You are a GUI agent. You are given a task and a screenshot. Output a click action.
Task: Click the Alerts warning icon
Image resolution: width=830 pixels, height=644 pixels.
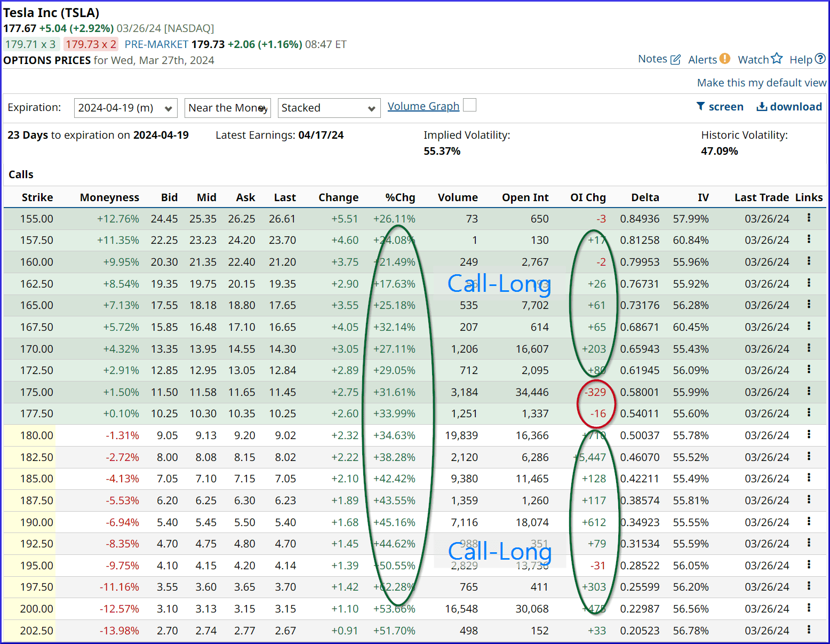point(724,59)
